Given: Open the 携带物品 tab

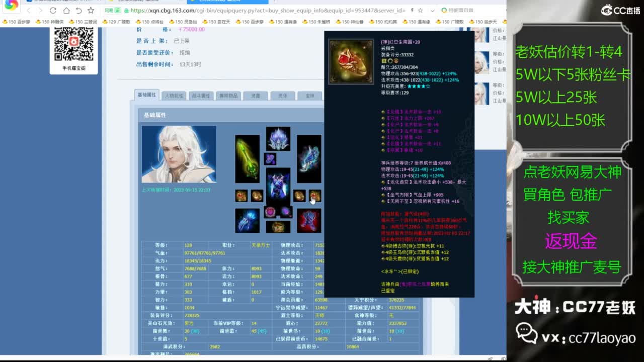Looking at the screenshot, I should (229, 95).
